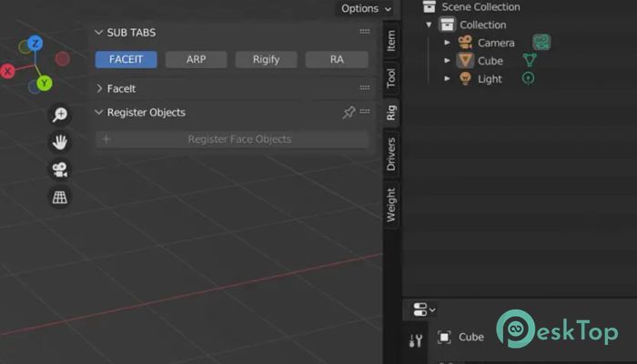
Task: Click Register Objects panel drag grip
Action: [365, 111]
